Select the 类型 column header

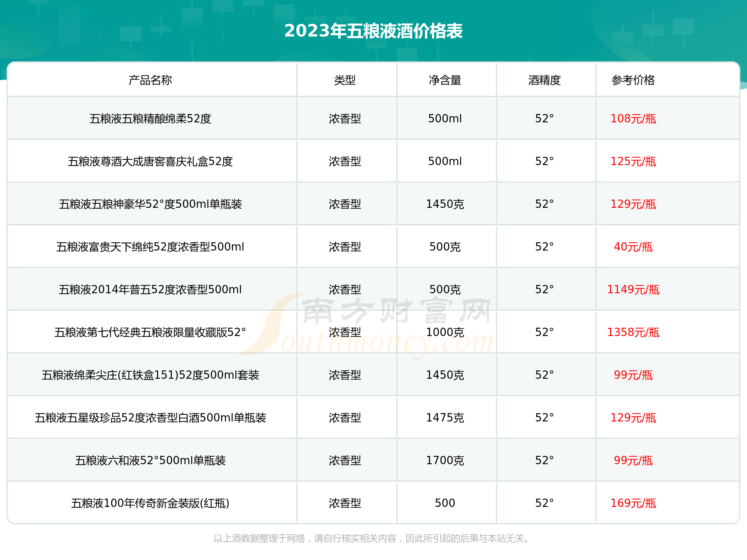coord(345,80)
